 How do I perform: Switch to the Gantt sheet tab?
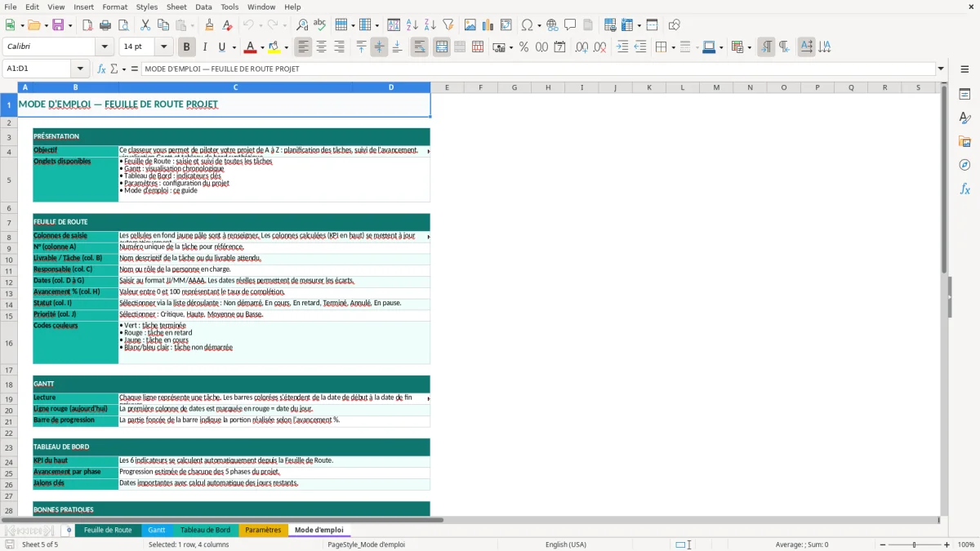pos(157,530)
